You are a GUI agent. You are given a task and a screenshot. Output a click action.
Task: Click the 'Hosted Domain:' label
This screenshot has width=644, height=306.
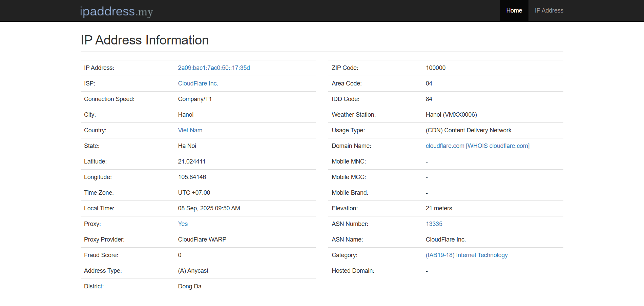point(353,271)
